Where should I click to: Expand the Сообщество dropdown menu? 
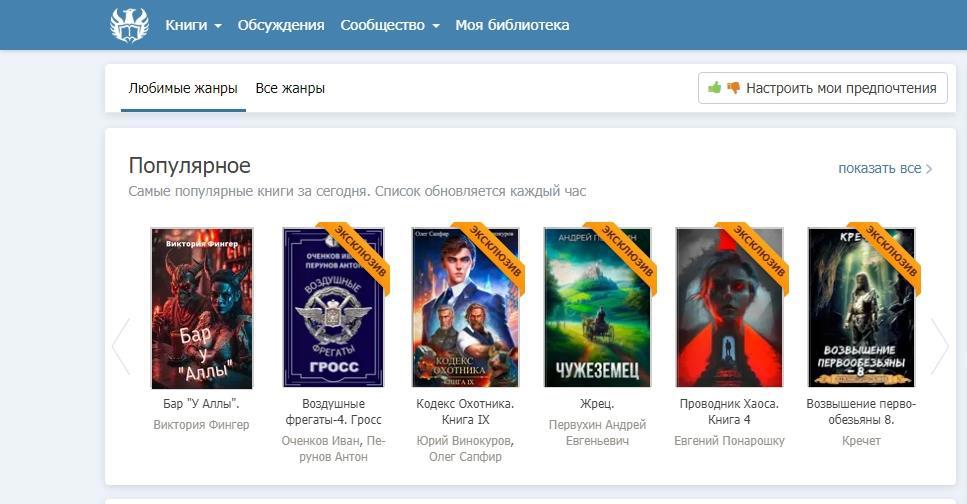tap(390, 25)
